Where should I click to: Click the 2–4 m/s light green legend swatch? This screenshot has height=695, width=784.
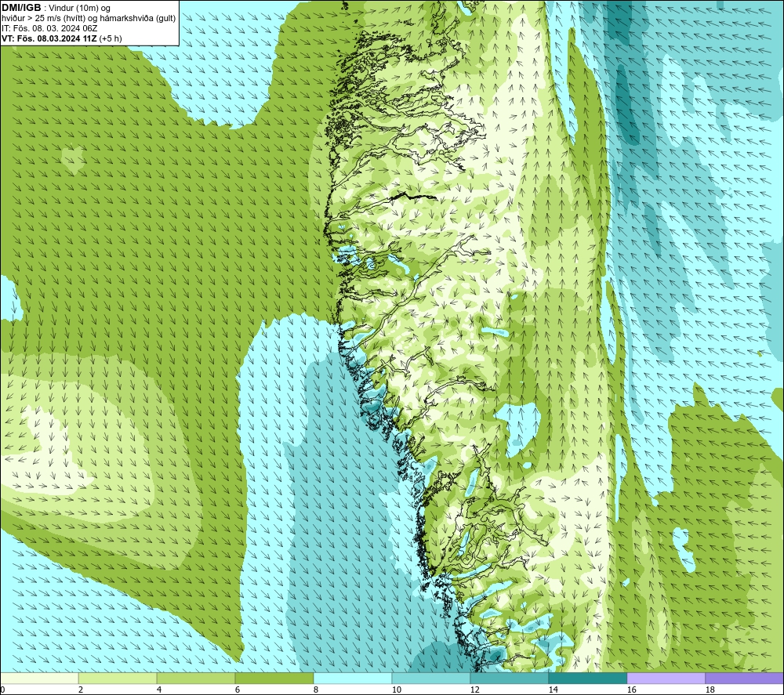pos(118,678)
